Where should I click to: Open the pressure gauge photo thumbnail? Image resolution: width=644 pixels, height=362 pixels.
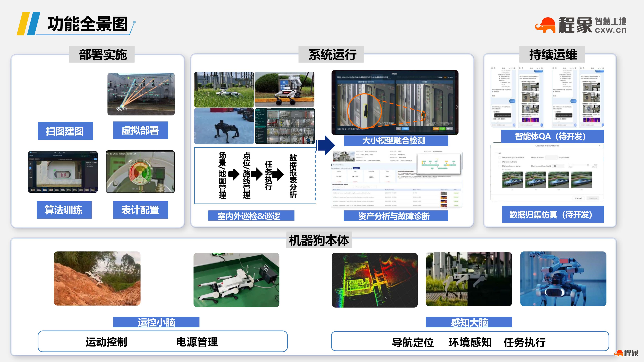click(140, 172)
